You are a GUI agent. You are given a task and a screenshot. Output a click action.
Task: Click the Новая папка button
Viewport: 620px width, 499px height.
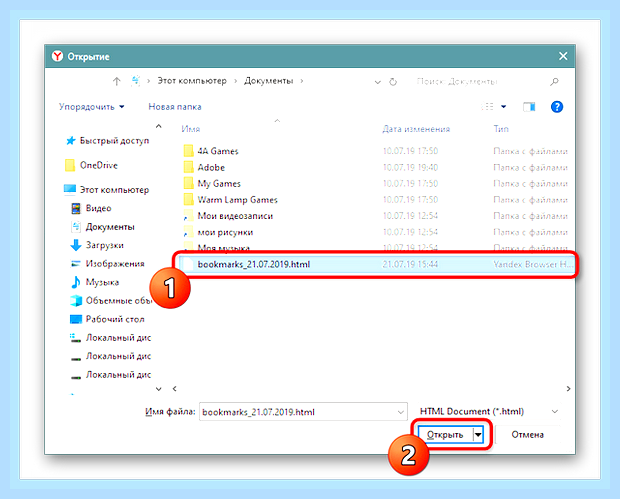click(x=175, y=107)
